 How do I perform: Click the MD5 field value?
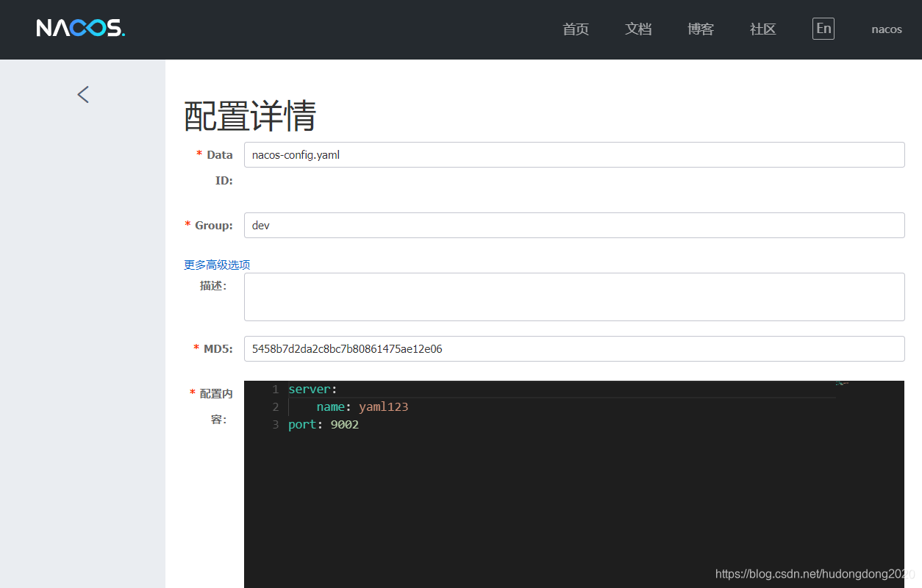click(574, 349)
